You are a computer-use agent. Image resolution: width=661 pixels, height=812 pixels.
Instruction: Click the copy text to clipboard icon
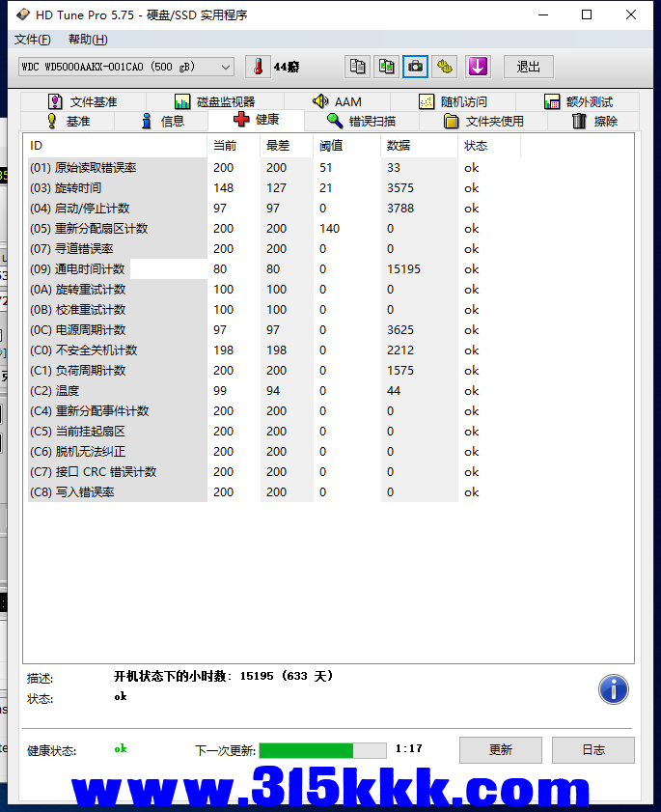358,67
